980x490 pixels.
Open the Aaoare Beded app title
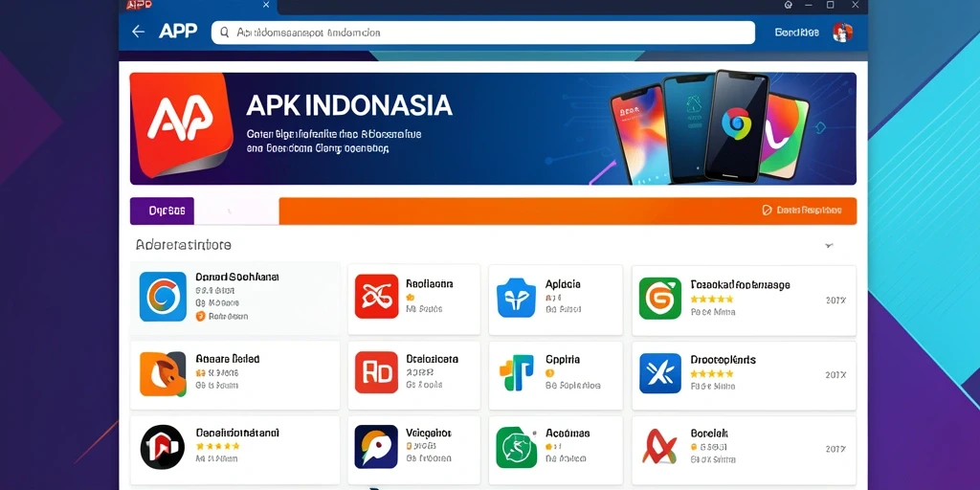(x=228, y=359)
